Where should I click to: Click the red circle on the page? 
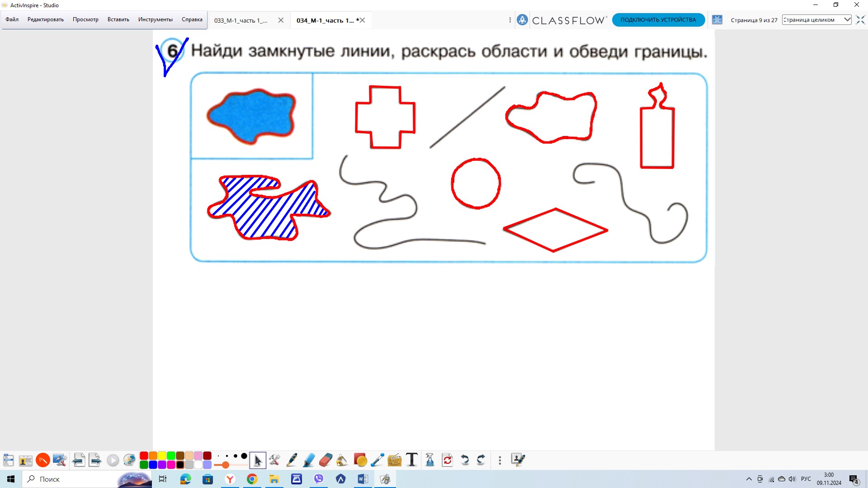point(476,183)
